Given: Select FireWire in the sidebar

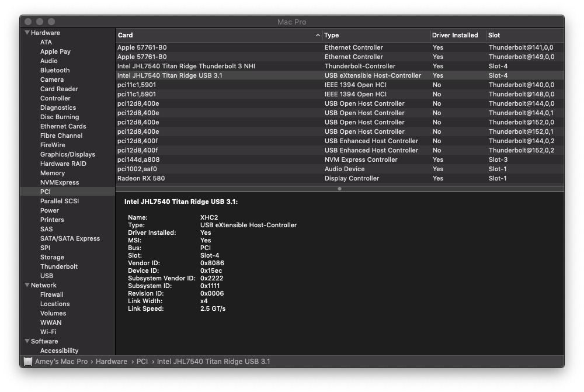Looking at the screenshot, I should pos(53,144).
